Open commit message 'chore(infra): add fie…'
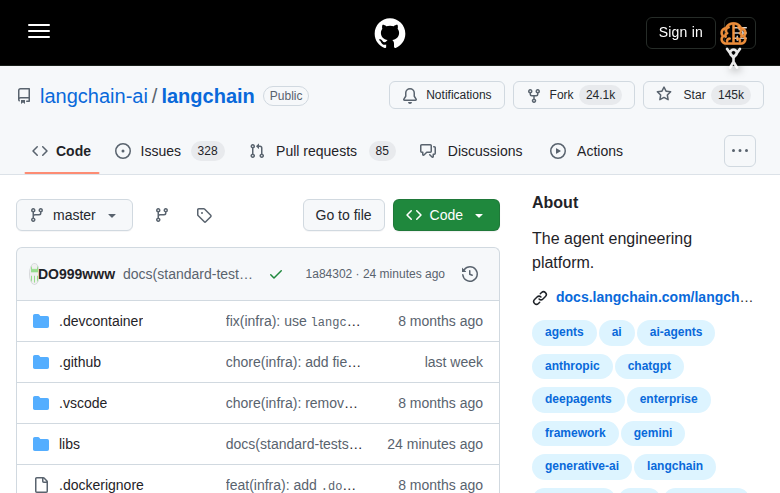 click(x=293, y=362)
